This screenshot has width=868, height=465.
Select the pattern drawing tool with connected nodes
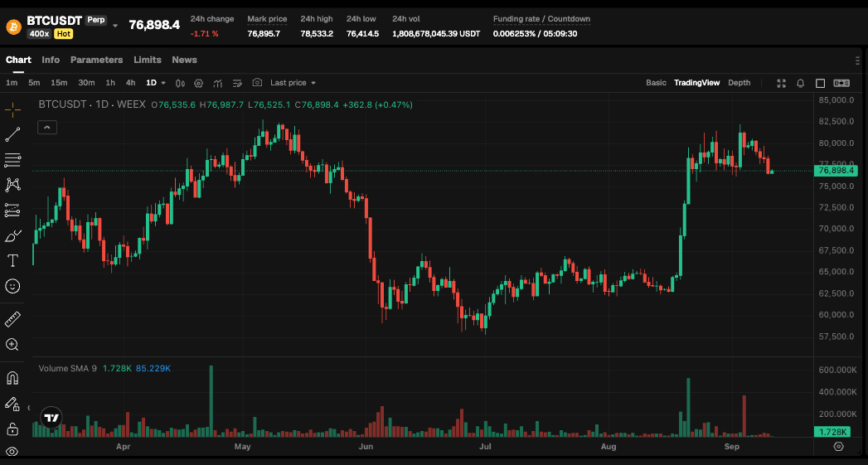pyautogui.click(x=12, y=185)
